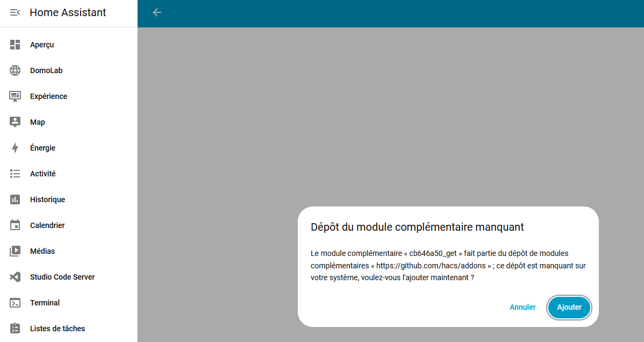
Task: Click the Studio Code Server icon
Action: tap(15, 277)
